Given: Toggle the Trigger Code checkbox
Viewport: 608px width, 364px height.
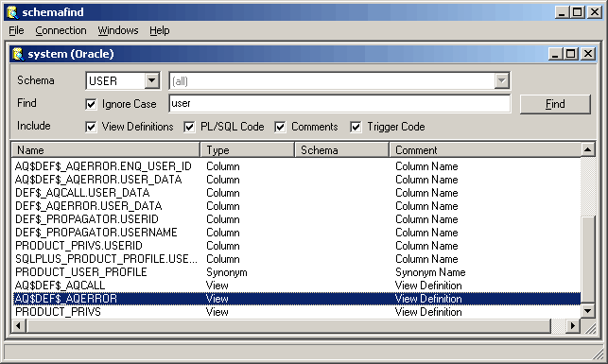Looking at the screenshot, I should click(356, 127).
